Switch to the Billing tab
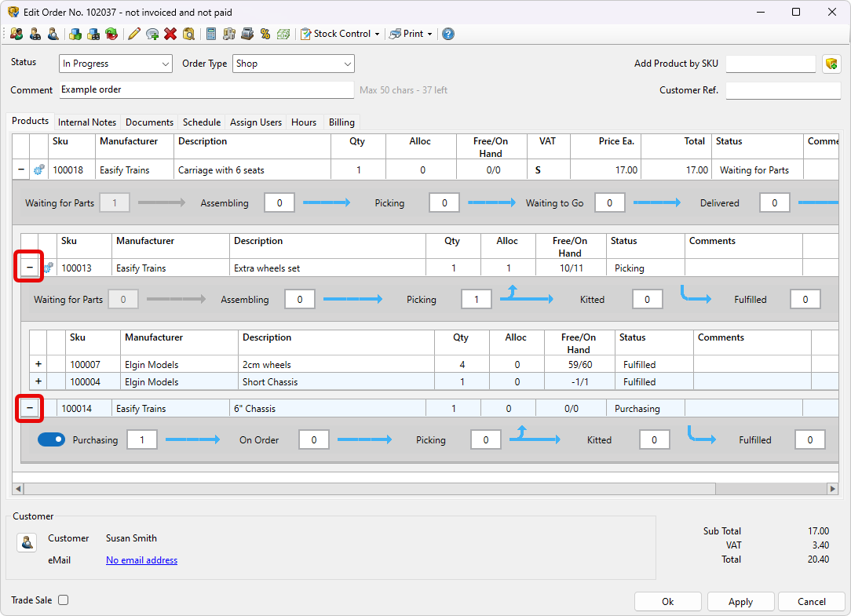Image resolution: width=851 pixels, height=616 pixels. point(341,122)
